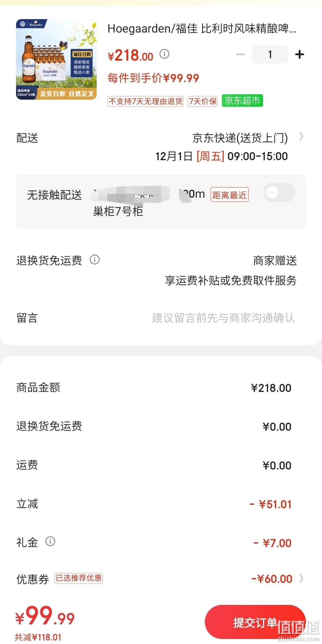Tap the info icon next to 退换货免运费
This screenshot has width=322, height=644.
95,260
